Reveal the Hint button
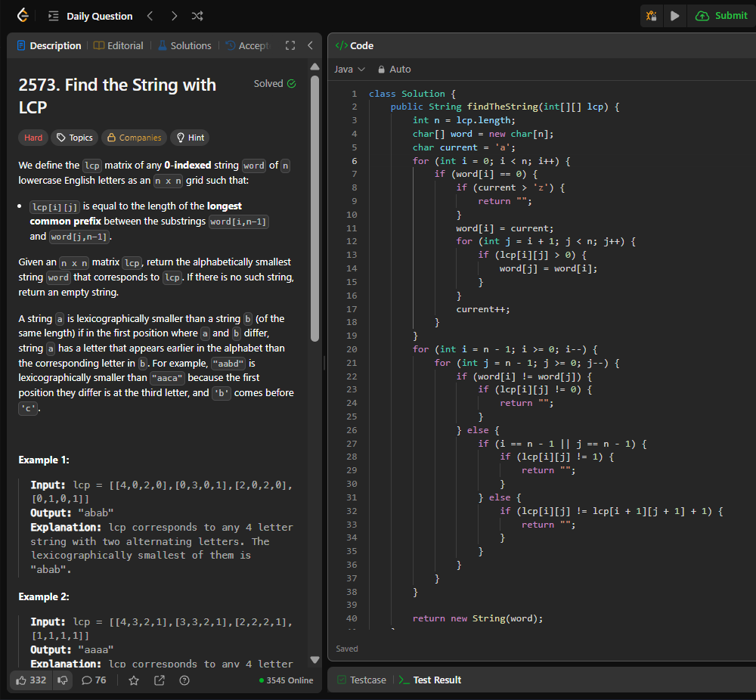The width and height of the screenshot is (756, 700). pos(190,138)
